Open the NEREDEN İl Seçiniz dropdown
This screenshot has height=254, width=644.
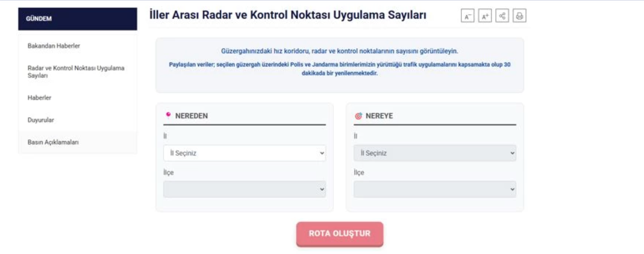244,153
